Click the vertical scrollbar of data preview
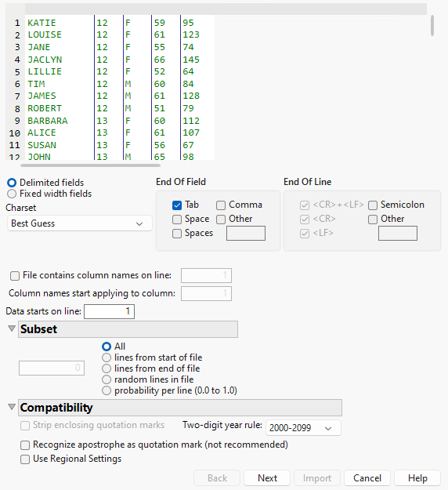Screen dimensions: 448x490 [x=432, y=26]
